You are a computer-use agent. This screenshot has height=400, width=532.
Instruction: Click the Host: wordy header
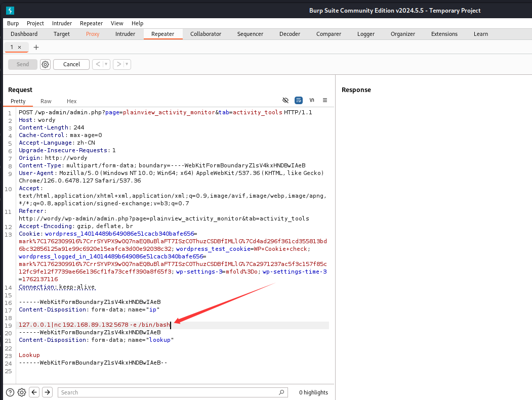coord(37,120)
